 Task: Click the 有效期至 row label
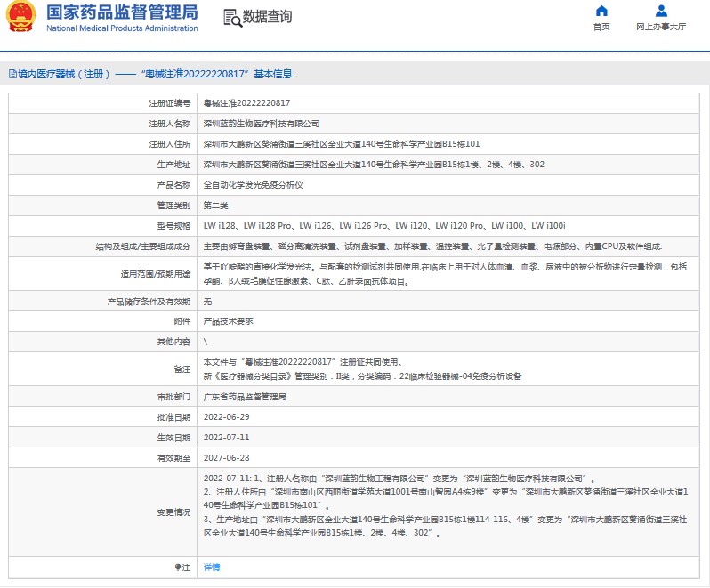coord(173,457)
